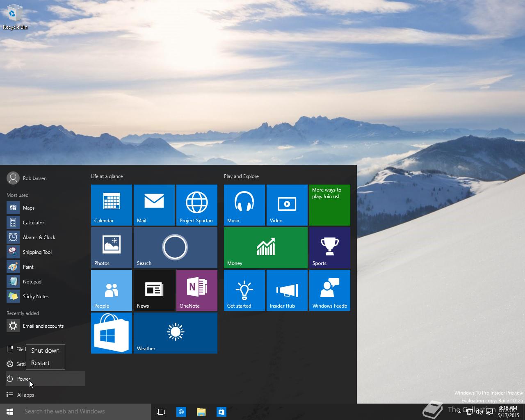Launch Paint from Most used list
This screenshot has height=420, width=525.
point(46,267)
